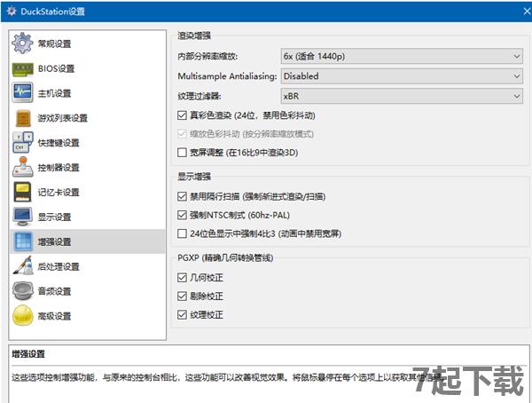Click the memory card icon for 记忆卡设置
532x403 pixels.
(x=22, y=192)
